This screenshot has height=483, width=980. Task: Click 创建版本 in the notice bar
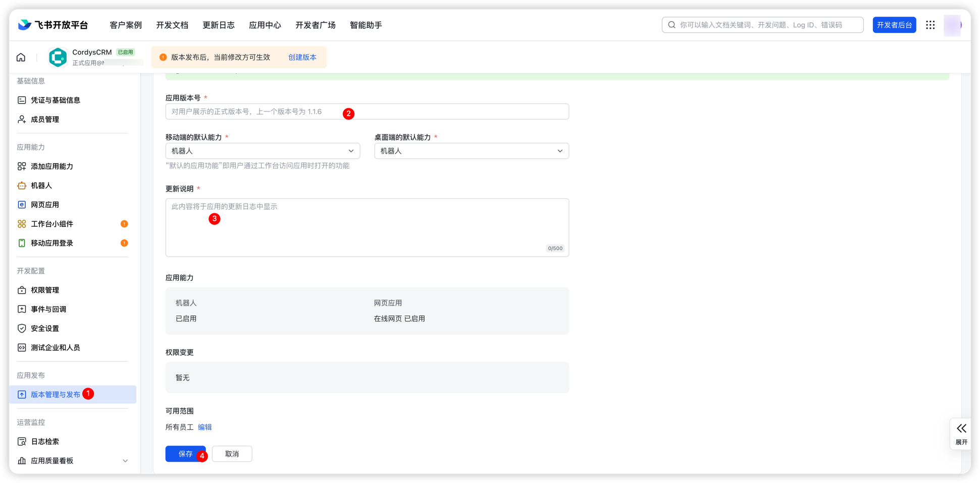(x=302, y=57)
